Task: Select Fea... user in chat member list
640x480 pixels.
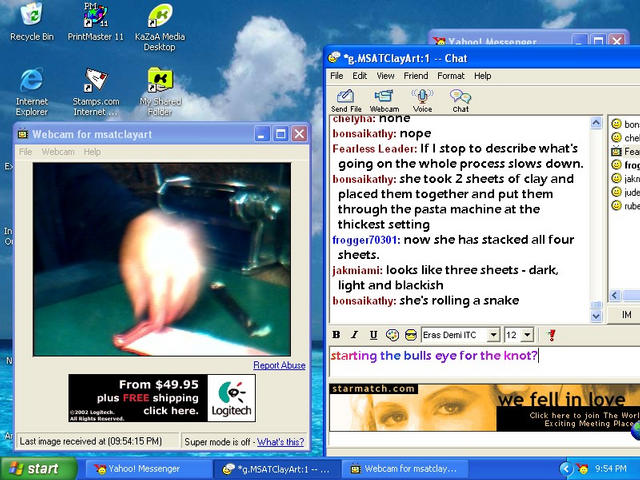Action: coord(625,151)
